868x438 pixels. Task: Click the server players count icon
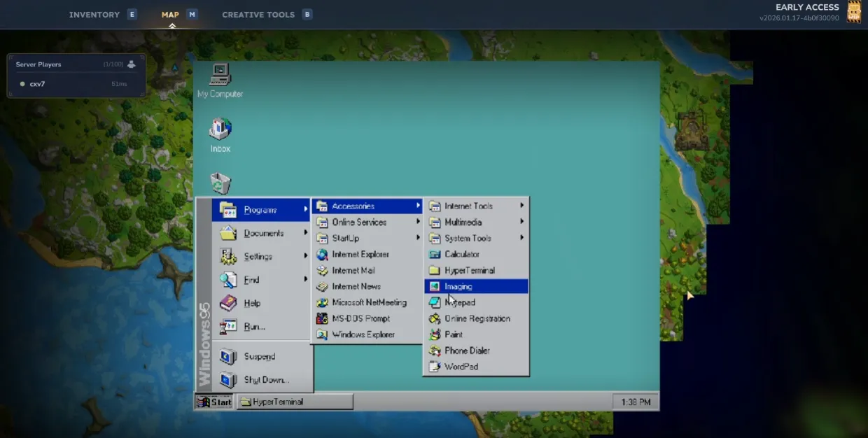pyautogui.click(x=131, y=64)
